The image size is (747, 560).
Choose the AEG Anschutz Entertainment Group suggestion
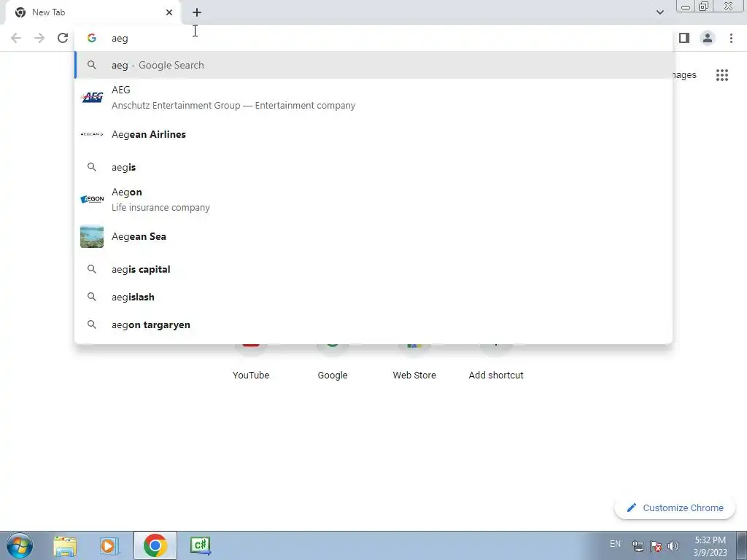pos(373,97)
